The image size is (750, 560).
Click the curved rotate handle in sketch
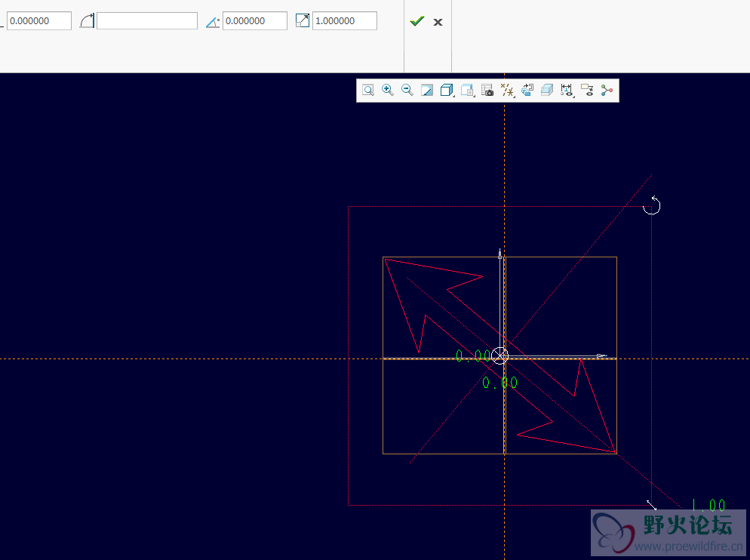(x=652, y=205)
